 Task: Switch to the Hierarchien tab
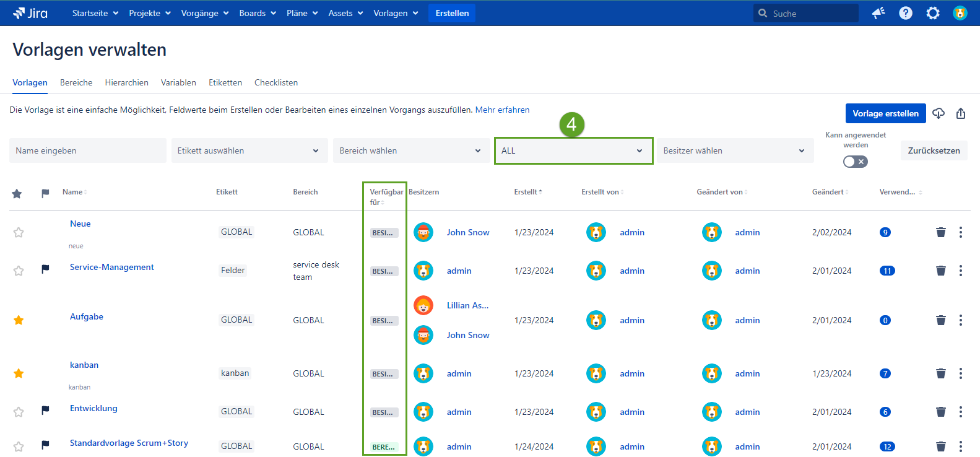(x=126, y=82)
